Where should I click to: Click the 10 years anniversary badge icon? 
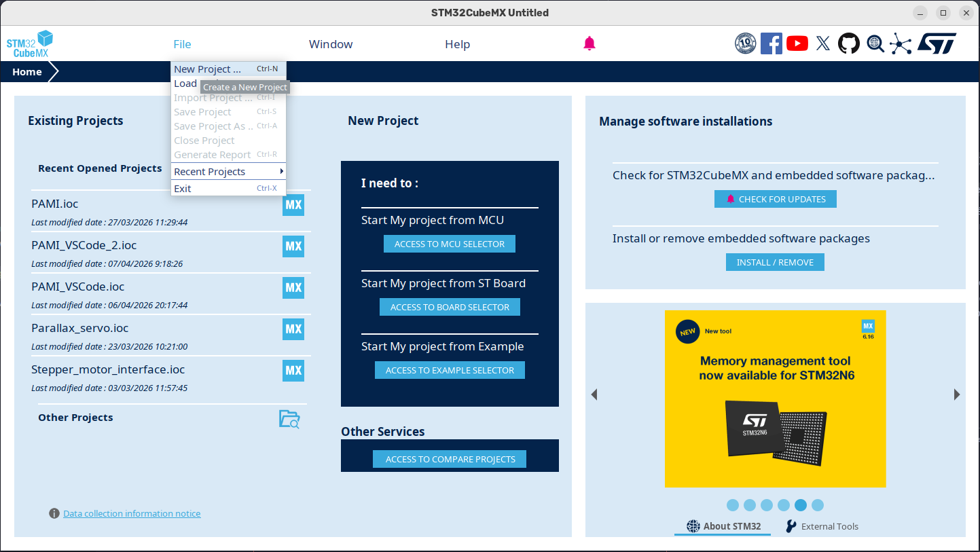745,43
